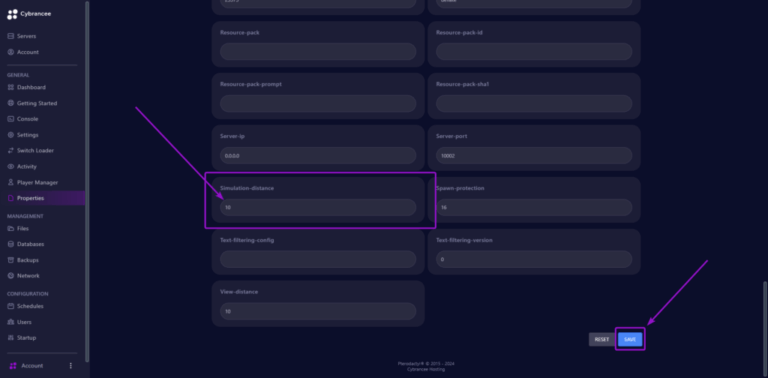Viewport: 768px width, 378px height.
Task: Open the three-dot menu beside bottom Account
Action: click(x=71, y=366)
